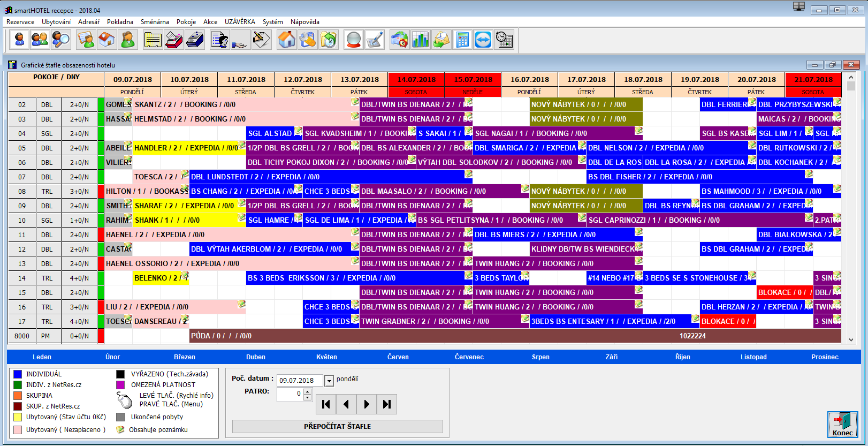This screenshot has height=446, width=868.
Task: Click the handshake toolbar icon
Action: [240, 40]
